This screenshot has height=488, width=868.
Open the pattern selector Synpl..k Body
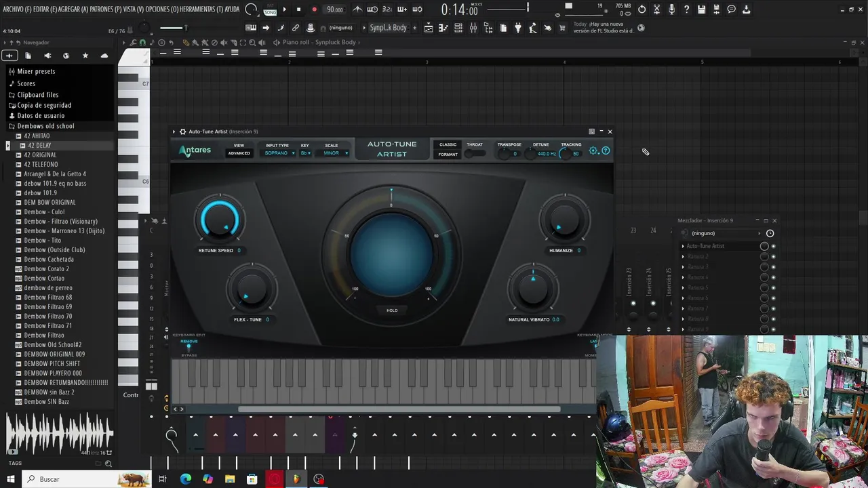pyautogui.click(x=389, y=28)
